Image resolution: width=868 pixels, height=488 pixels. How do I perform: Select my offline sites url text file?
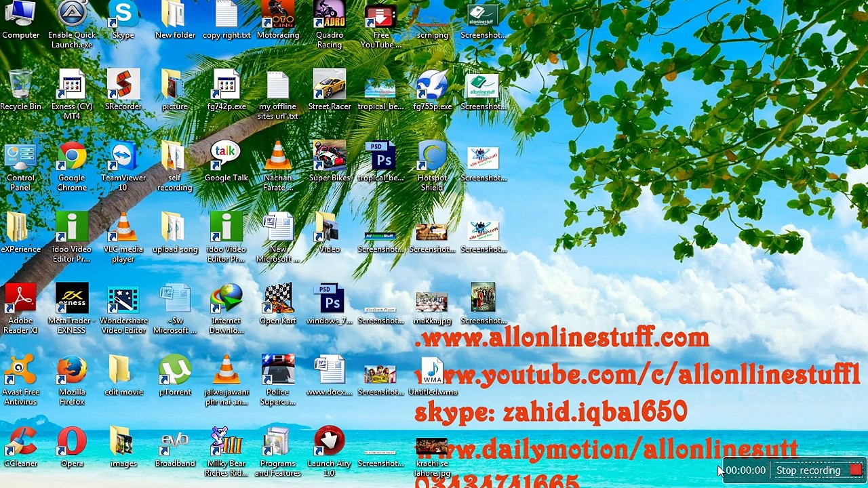point(278,95)
